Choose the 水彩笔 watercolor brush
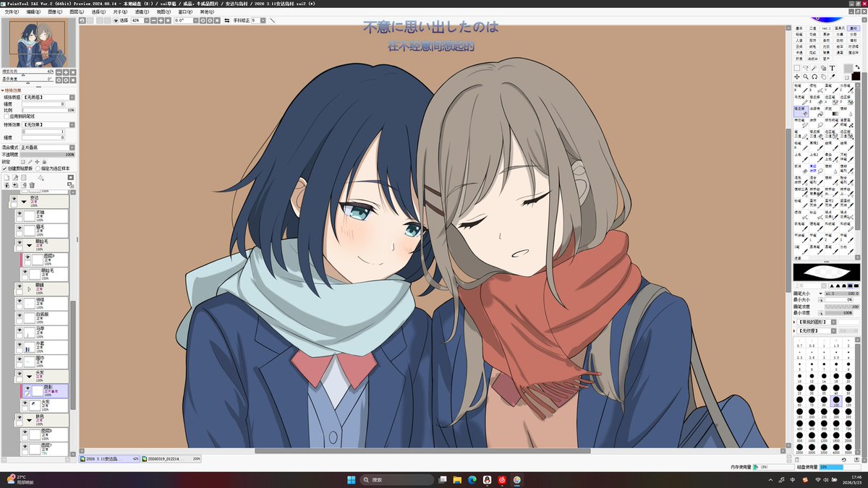This screenshot has width=868, height=488. pyautogui.click(x=847, y=89)
